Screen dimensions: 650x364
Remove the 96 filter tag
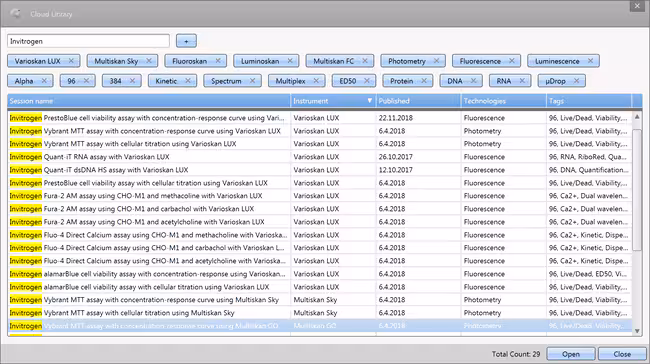86,81
